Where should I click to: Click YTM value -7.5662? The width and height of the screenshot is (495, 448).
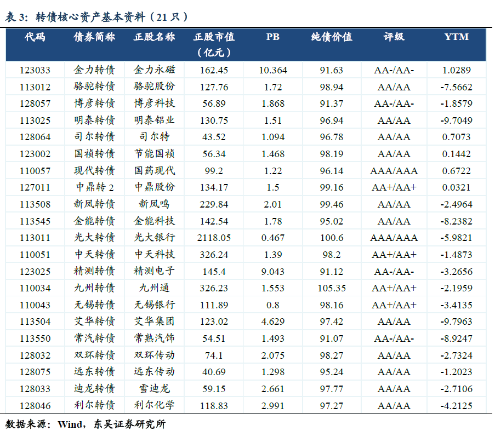point(457,87)
